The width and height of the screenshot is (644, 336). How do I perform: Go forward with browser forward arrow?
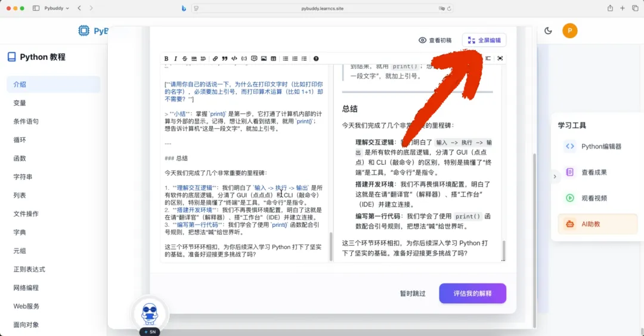pos(91,8)
